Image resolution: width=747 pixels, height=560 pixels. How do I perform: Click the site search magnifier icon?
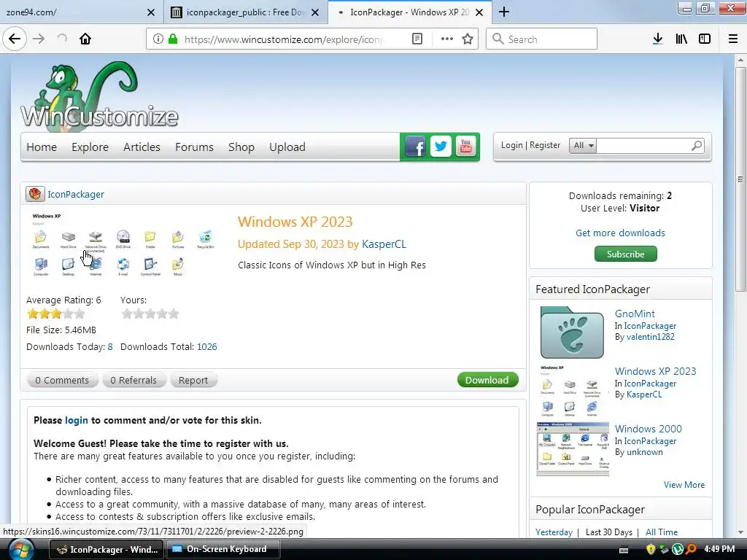(697, 146)
